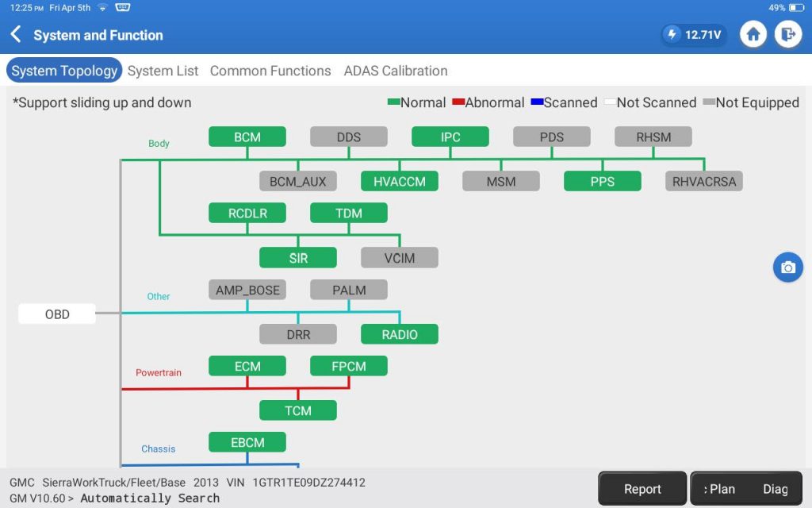This screenshot has width=812, height=508.
Task: Switch to System List tab
Action: (163, 71)
